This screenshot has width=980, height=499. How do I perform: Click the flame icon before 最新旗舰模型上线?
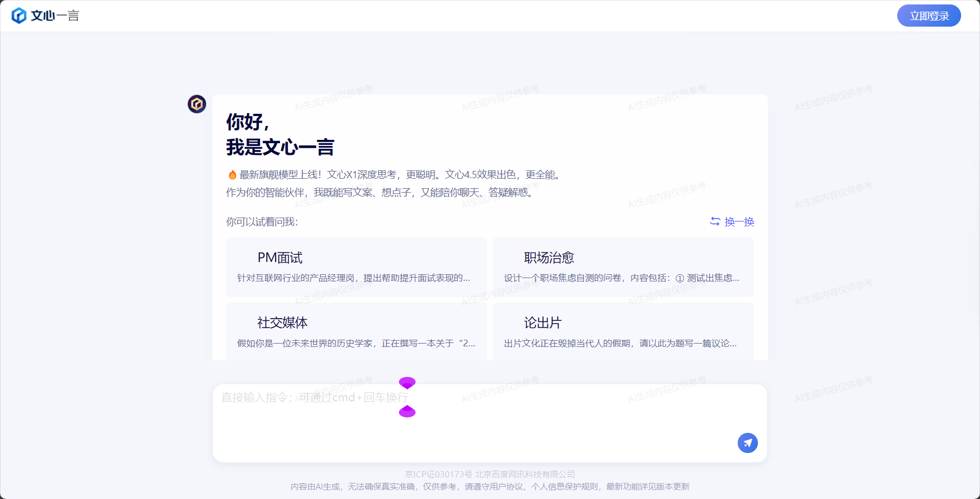[232, 175]
